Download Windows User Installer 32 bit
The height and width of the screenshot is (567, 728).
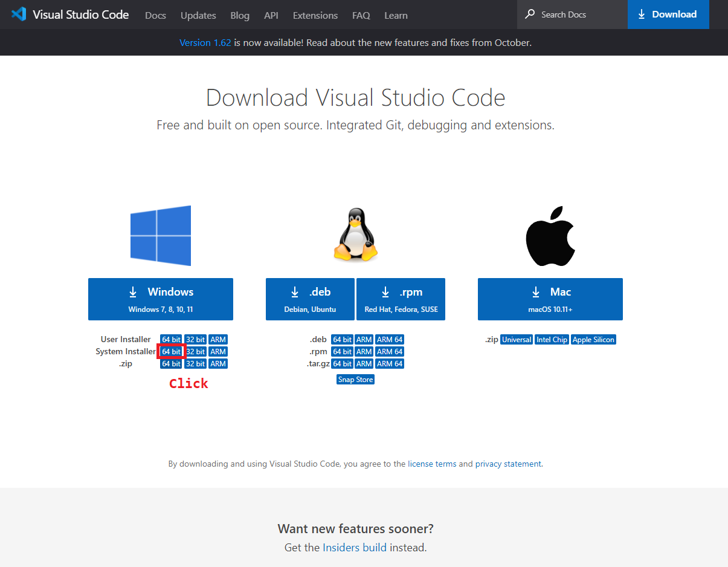click(196, 340)
